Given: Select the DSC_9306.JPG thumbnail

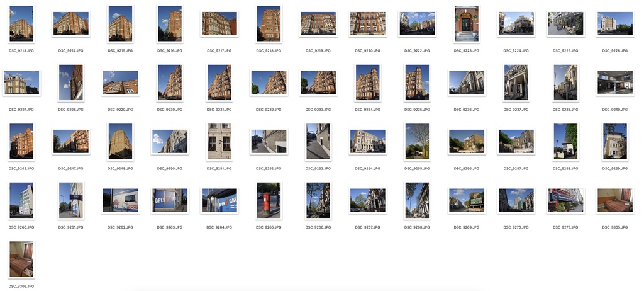Looking at the screenshot, I should [x=21, y=260].
